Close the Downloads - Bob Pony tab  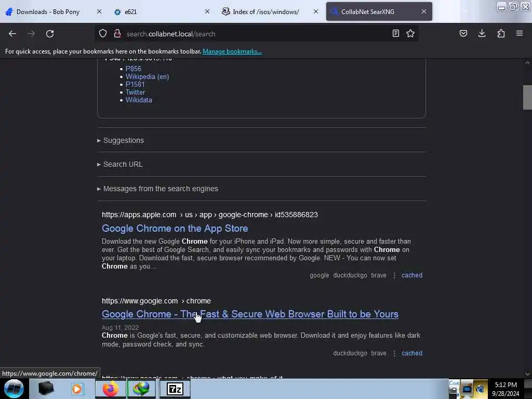point(99,11)
